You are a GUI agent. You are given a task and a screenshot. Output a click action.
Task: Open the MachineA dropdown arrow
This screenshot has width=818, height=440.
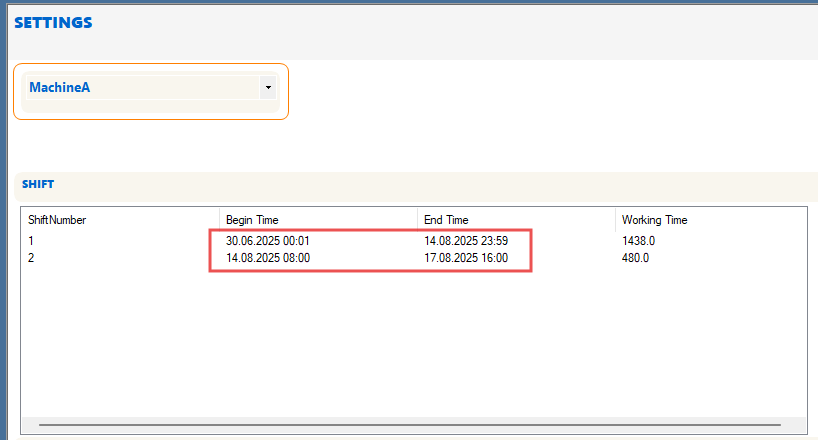coord(267,88)
